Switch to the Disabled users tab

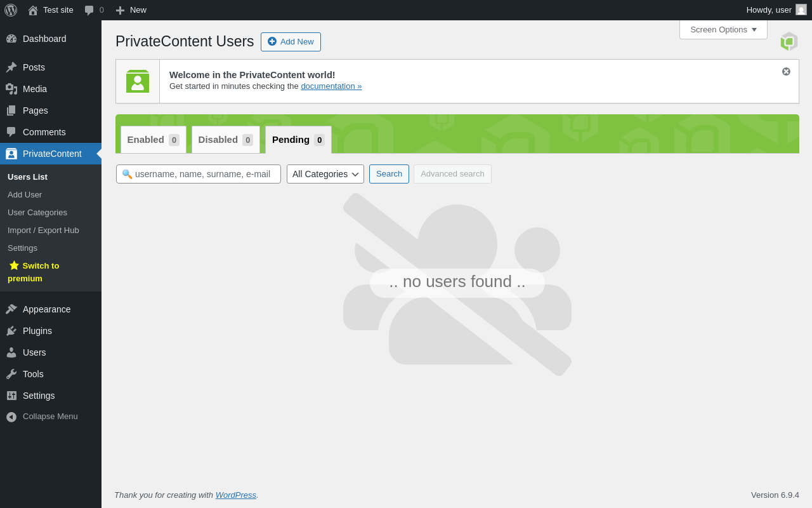click(226, 140)
